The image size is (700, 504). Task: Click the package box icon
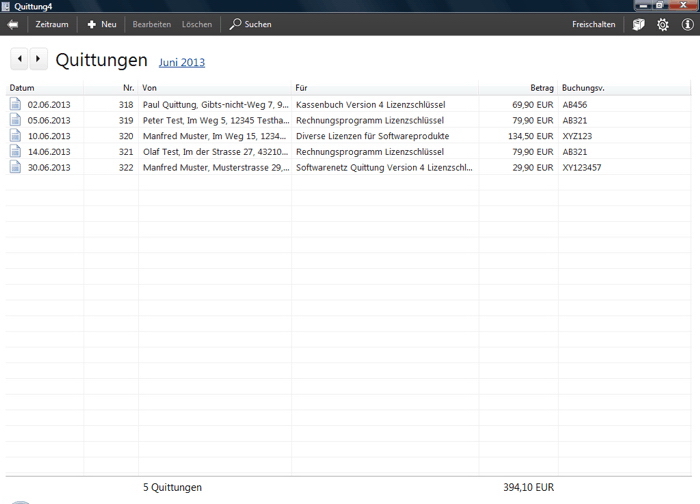639,24
